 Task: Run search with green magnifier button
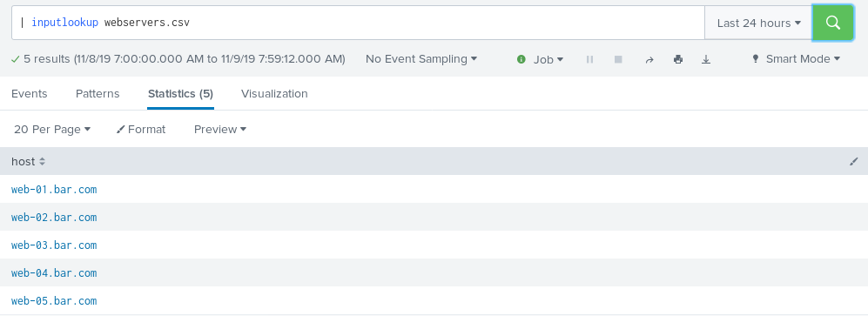click(832, 23)
